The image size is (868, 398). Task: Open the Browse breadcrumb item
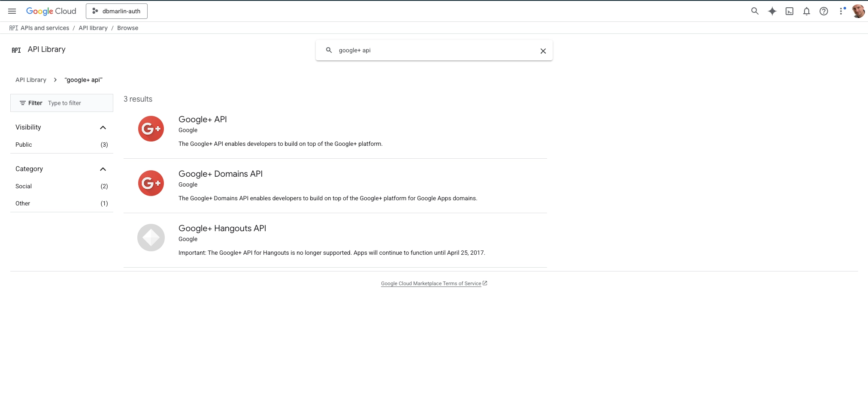point(127,28)
